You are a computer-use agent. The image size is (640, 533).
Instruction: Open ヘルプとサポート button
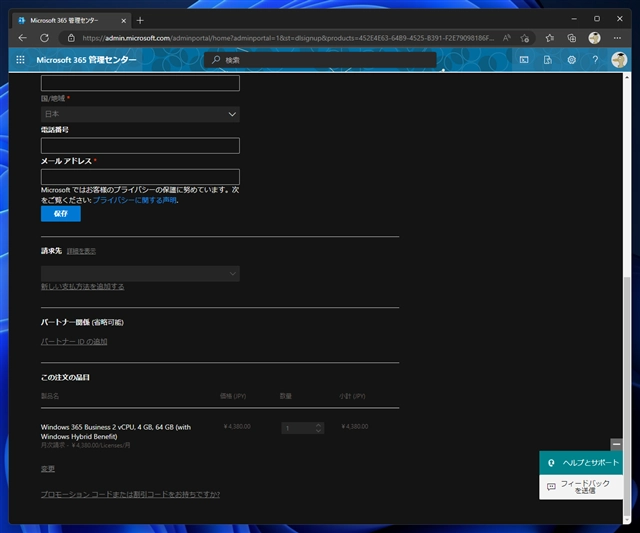click(581, 463)
